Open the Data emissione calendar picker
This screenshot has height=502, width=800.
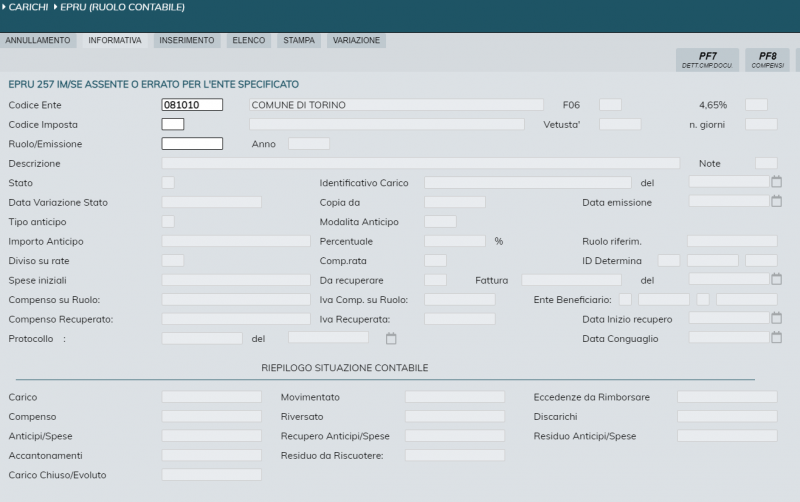click(776, 201)
